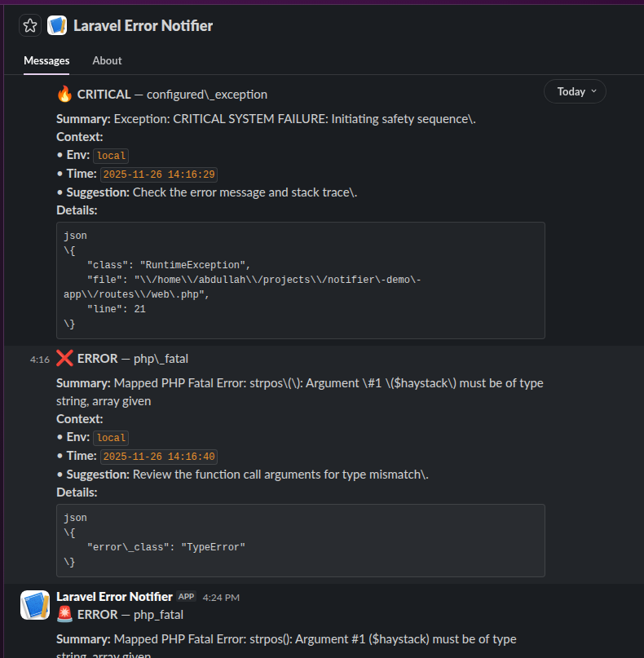Click the 2025-11-26 14:16:40 time badge
Viewport: 644px width, 658px height.
pos(159,456)
